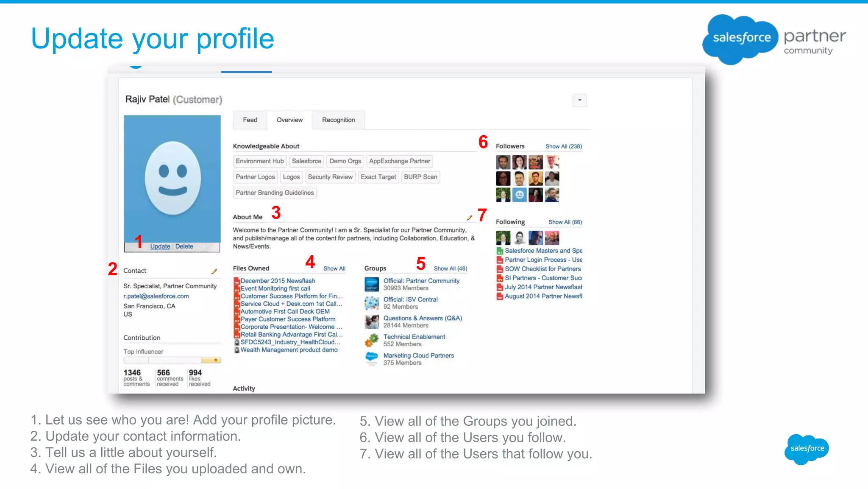Open Salesforce Masters and Spe followed file

tap(543, 251)
